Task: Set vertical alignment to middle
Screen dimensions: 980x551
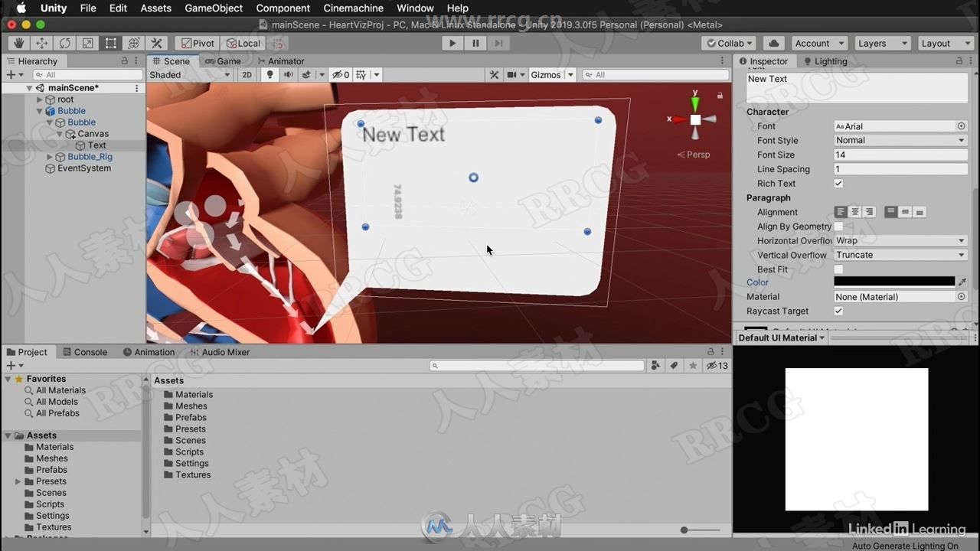Action: coord(905,212)
